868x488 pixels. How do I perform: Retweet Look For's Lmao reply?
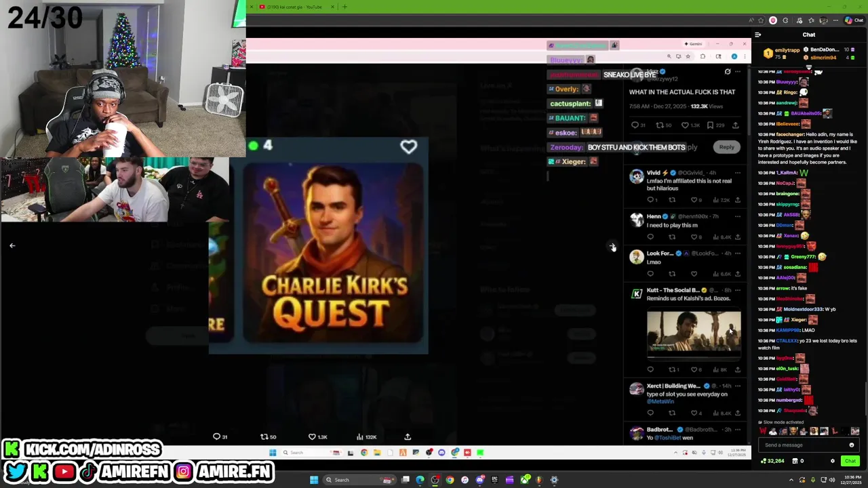672,274
